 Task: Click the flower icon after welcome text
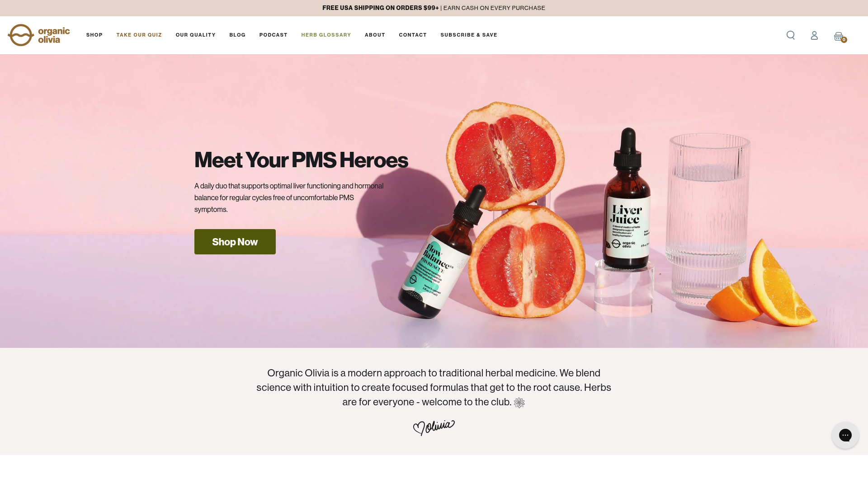coord(519,403)
